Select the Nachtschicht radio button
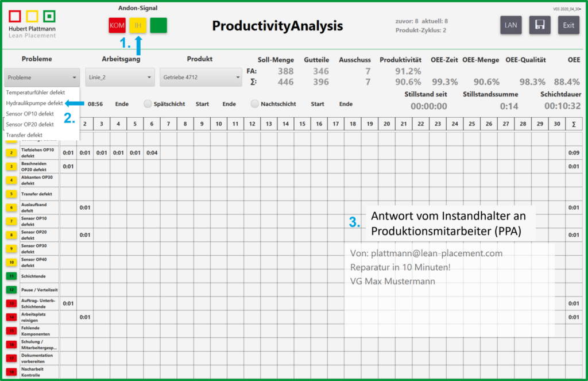The image size is (588, 381). 255,104
